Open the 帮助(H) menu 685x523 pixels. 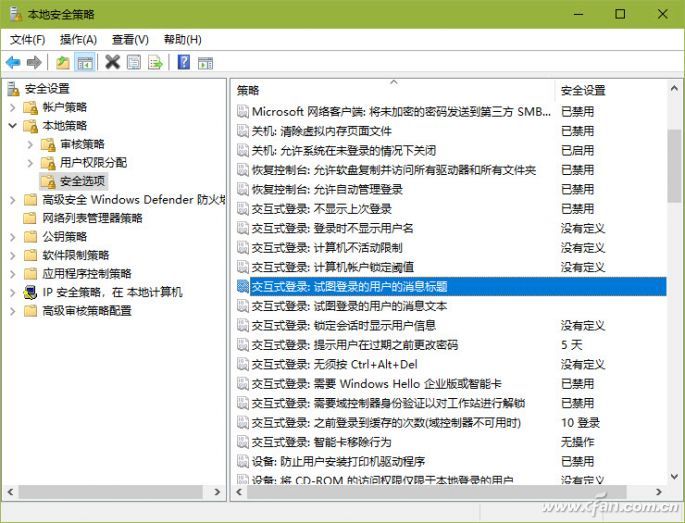pos(183,40)
